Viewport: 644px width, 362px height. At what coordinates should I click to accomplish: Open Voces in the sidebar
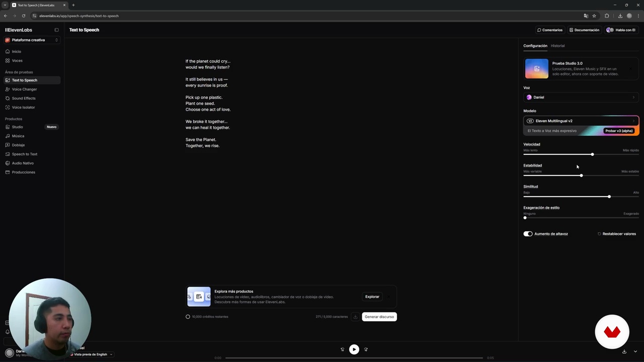pos(32,60)
